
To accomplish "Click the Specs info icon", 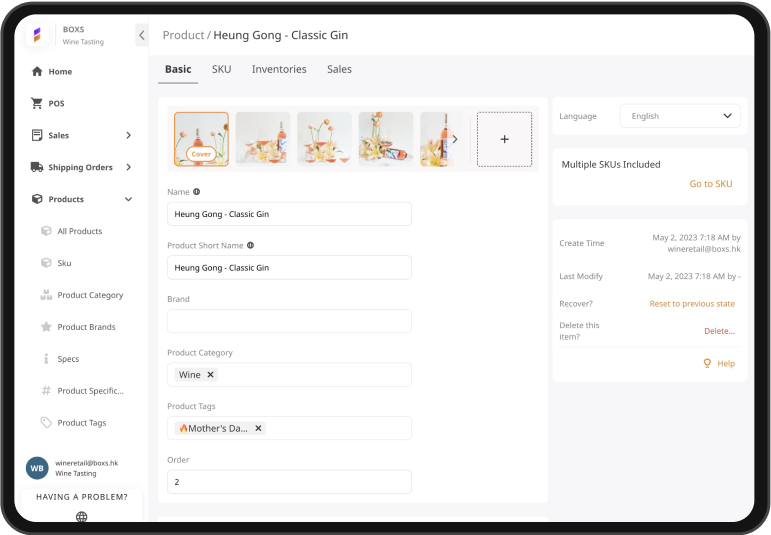I will tap(46, 359).
